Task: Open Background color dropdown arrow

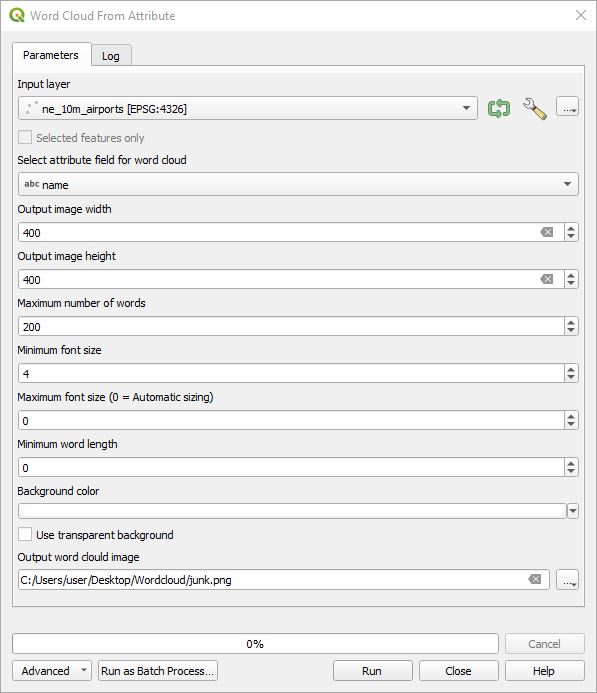Action: (573, 511)
